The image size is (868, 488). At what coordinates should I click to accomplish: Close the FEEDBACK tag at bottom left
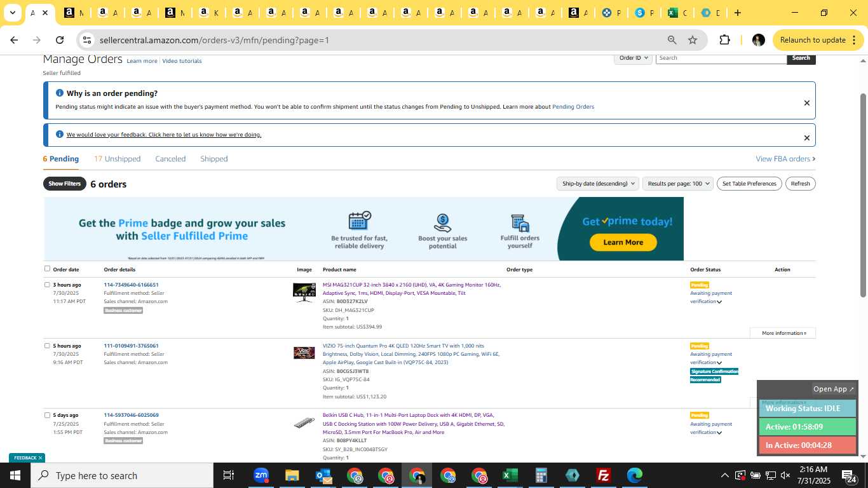40,457
